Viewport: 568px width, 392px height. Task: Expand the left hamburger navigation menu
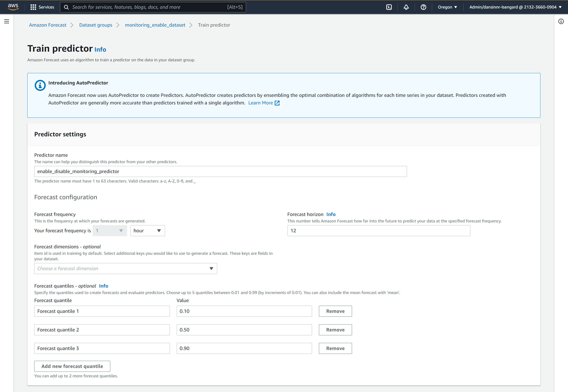point(7,21)
